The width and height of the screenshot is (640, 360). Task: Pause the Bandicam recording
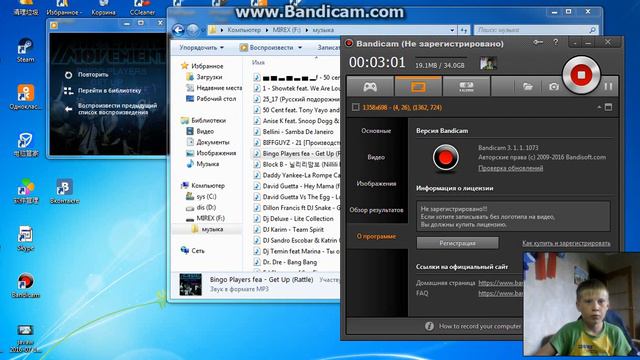(608, 87)
